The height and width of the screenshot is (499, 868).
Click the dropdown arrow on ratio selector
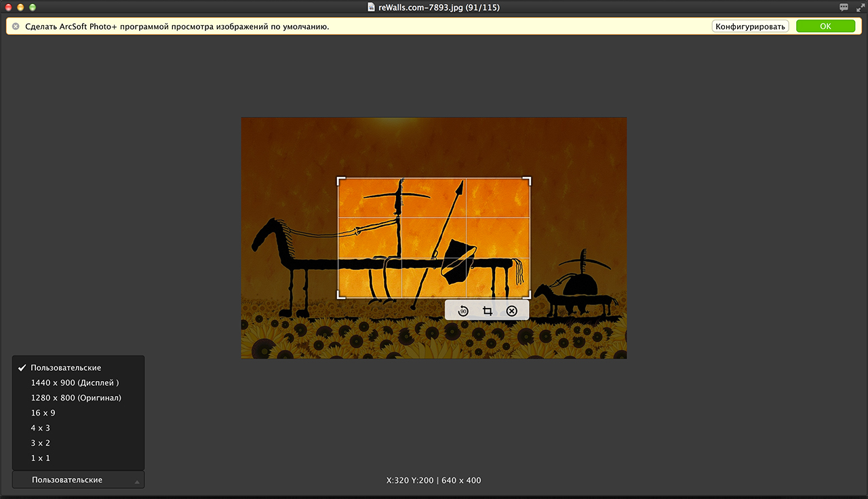(137, 481)
